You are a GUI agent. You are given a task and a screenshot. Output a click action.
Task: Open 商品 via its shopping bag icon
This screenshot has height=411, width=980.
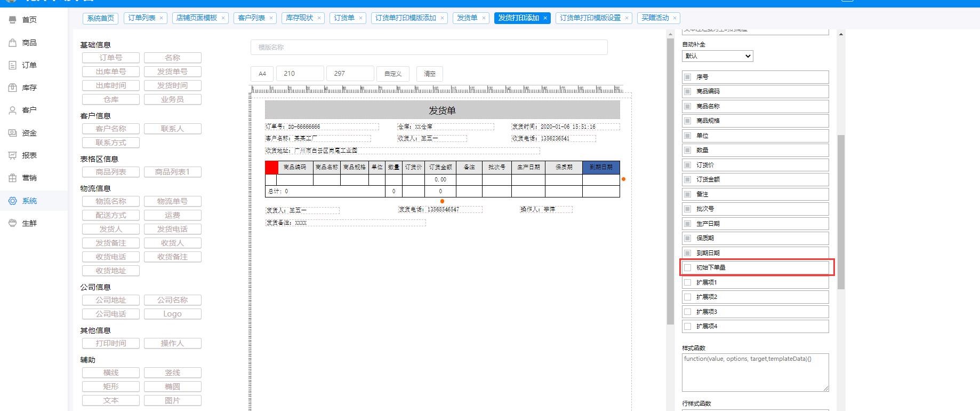[x=13, y=43]
